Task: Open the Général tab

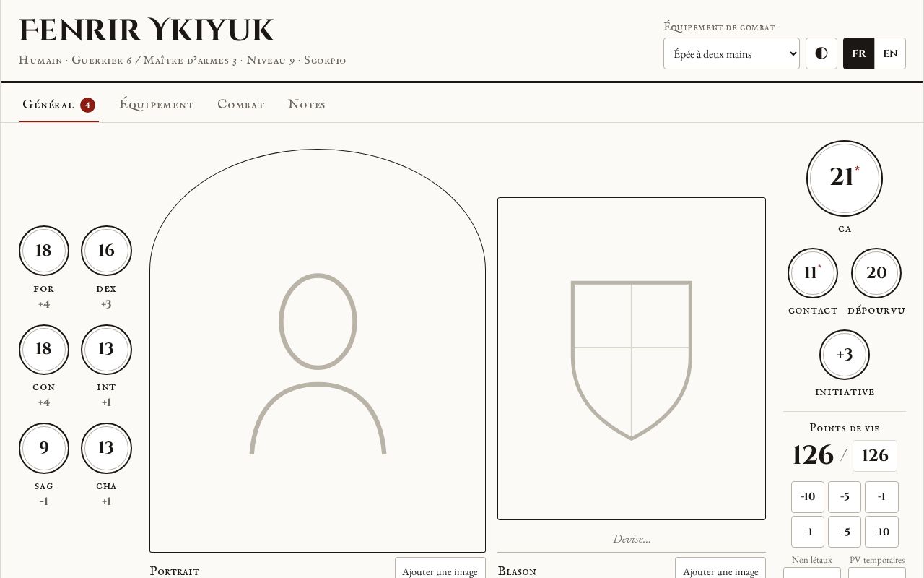Action: [x=58, y=105]
